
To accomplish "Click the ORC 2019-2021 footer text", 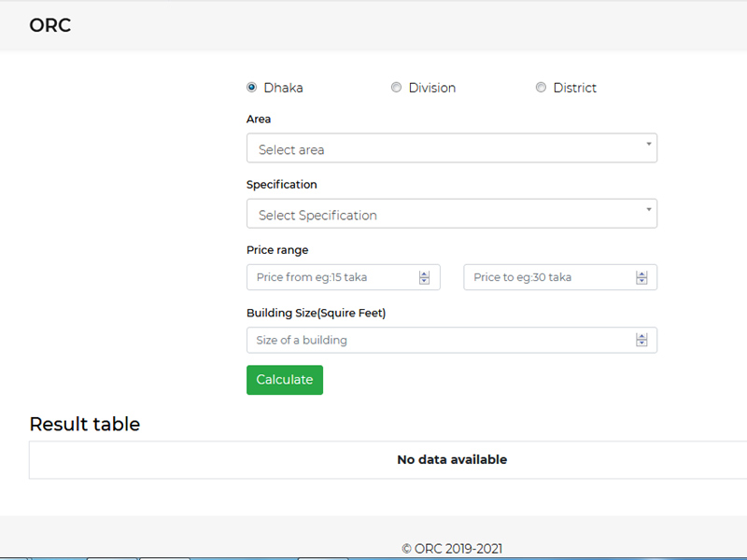I will click(x=452, y=549).
